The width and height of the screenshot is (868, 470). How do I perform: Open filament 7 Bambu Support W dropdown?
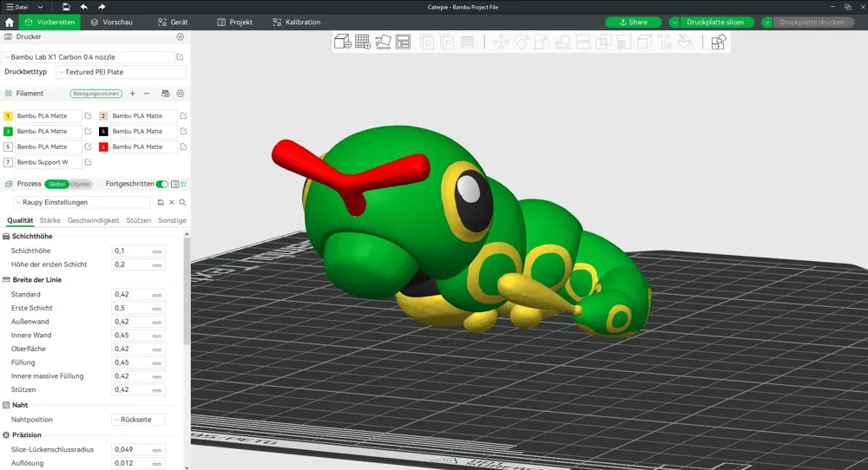(48, 162)
